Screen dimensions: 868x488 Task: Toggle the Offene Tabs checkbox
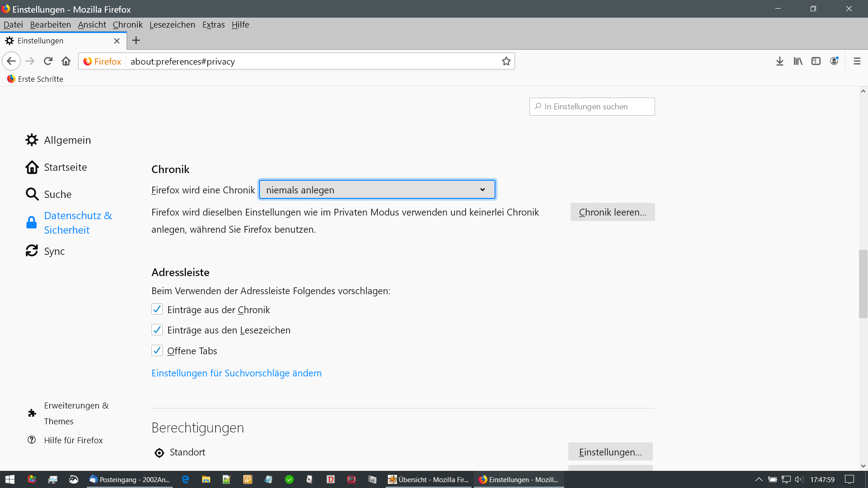click(157, 351)
